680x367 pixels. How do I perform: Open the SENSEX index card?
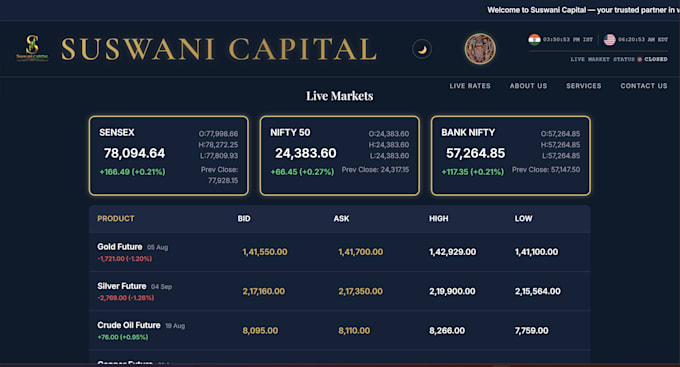tap(169, 156)
